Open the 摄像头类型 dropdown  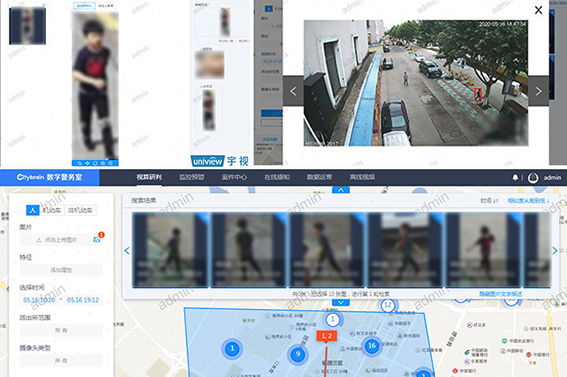pos(61,360)
